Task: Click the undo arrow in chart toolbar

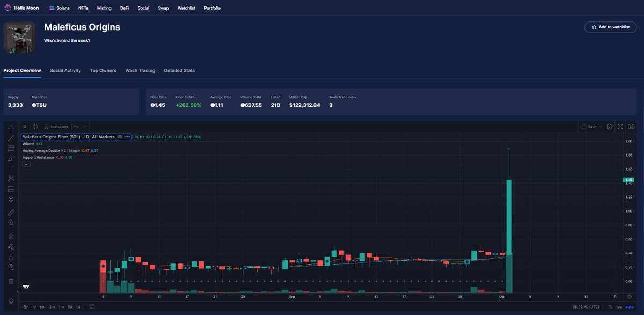Action: pyautogui.click(x=76, y=127)
